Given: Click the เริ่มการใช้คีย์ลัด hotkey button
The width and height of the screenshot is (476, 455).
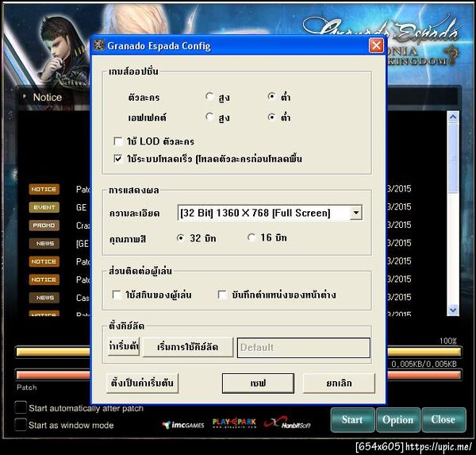Looking at the screenshot, I should pos(187,347).
